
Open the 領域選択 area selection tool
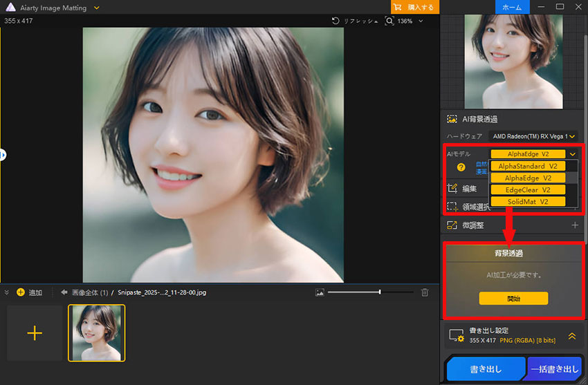(x=452, y=206)
